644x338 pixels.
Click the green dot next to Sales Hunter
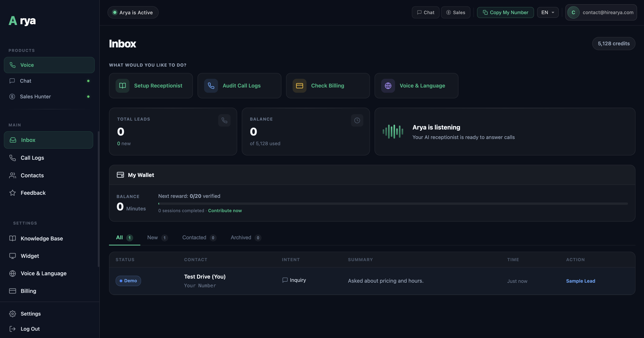click(x=88, y=96)
